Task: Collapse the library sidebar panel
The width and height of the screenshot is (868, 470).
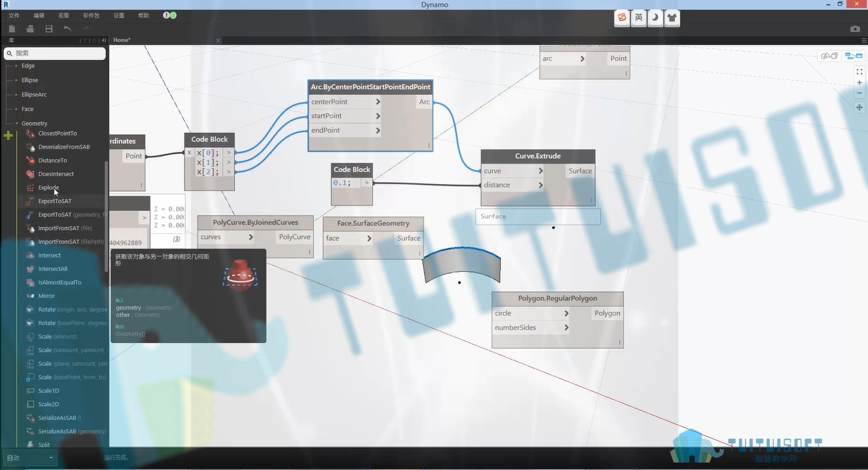Action: [103, 41]
